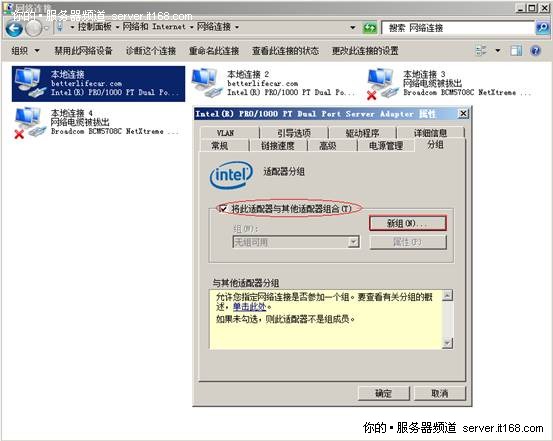Click the 网络和 Internet breadcrumb text

pyautogui.click(x=154, y=27)
